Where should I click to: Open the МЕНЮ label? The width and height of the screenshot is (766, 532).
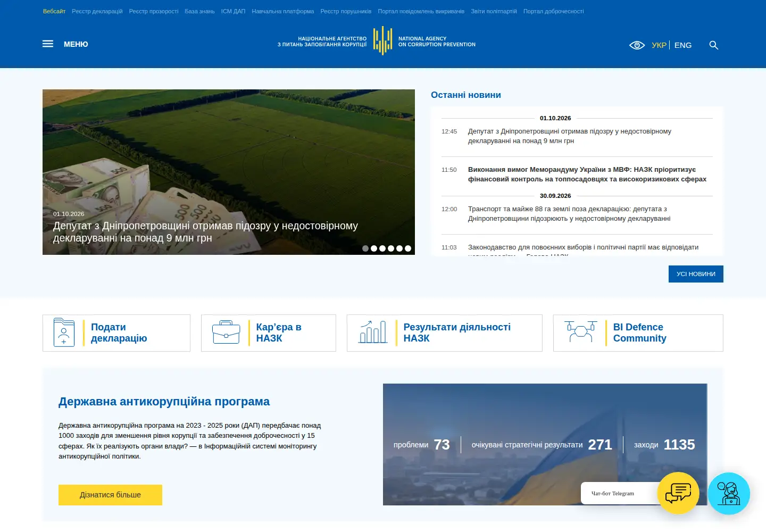click(x=76, y=44)
